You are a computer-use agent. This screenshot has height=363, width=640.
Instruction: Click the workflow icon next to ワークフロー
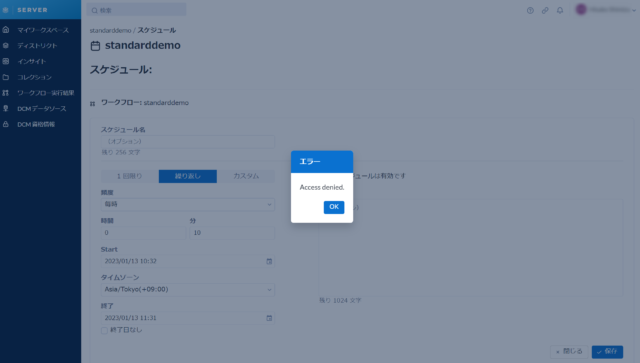(x=93, y=104)
